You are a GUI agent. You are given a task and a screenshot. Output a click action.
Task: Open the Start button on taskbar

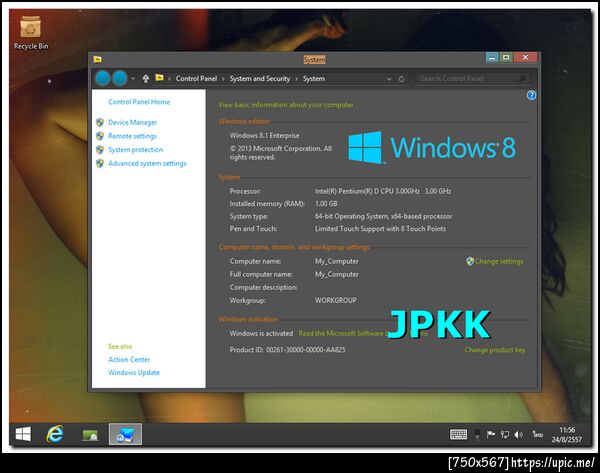(x=23, y=434)
